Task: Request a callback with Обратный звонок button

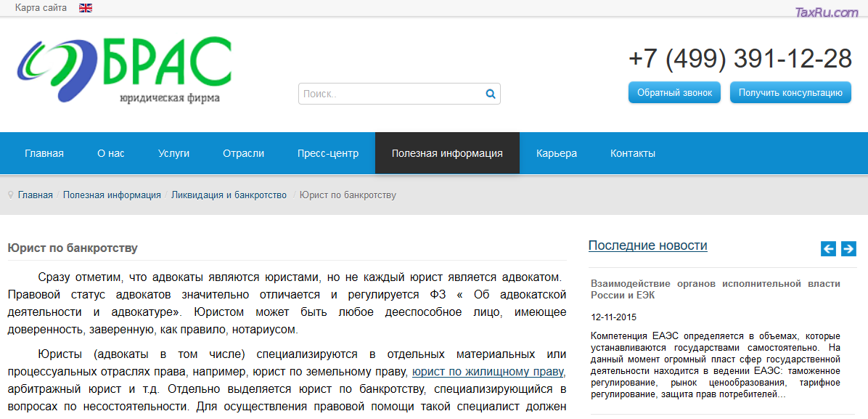Action: tap(673, 92)
